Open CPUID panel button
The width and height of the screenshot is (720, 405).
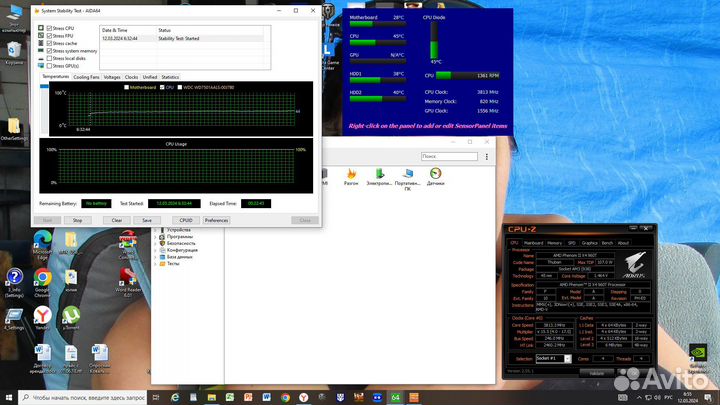pyautogui.click(x=186, y=220)
